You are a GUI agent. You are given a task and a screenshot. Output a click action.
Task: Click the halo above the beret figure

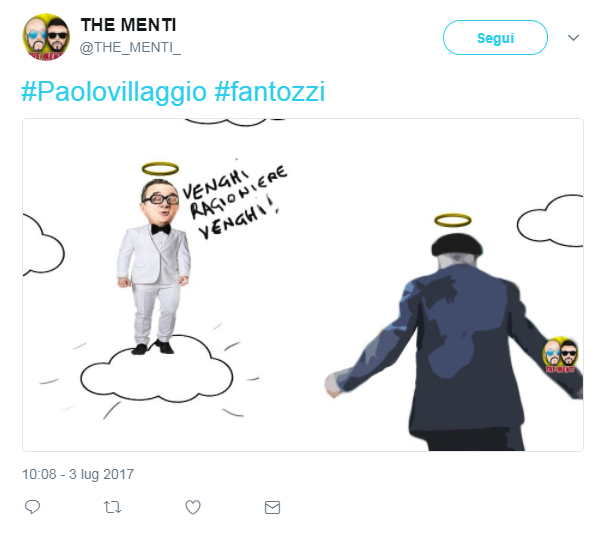click(452, 220)
